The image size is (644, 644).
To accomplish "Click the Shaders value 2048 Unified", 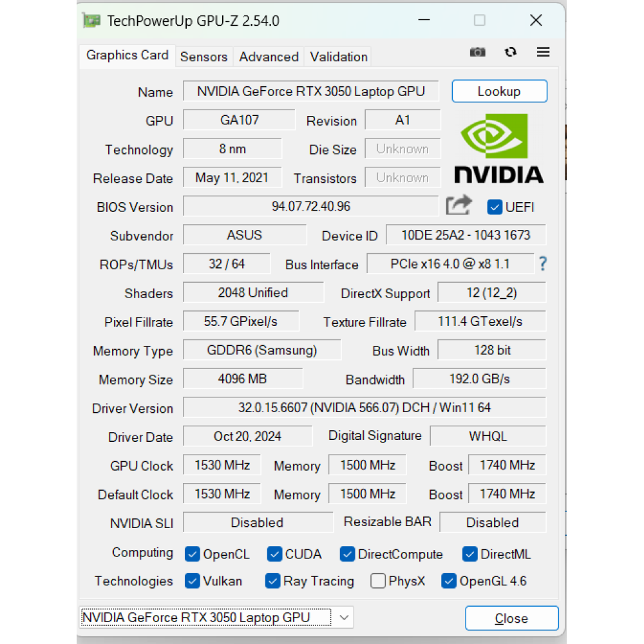I will click(x=253, y=292).
